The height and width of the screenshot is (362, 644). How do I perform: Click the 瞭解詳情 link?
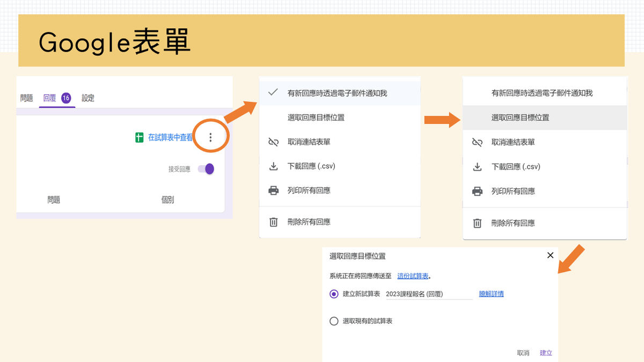[491, 294]
